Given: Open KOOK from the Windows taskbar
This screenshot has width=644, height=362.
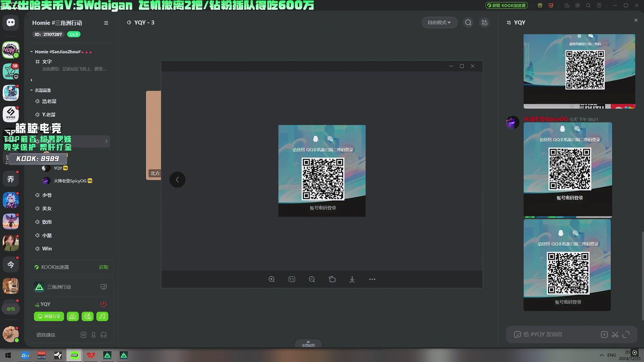Looking at the screenshot, I should pyautogui.click(x=74, y=355).
